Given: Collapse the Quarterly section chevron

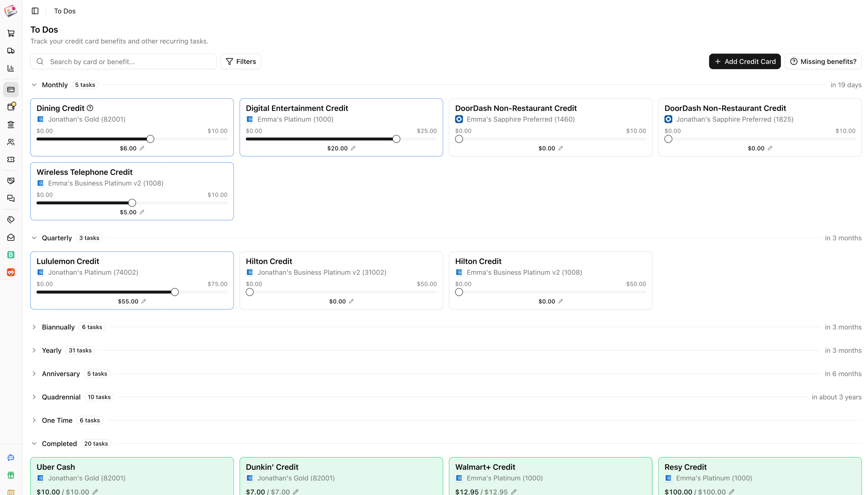Looking at the screenshot, I should coord(34,238).
